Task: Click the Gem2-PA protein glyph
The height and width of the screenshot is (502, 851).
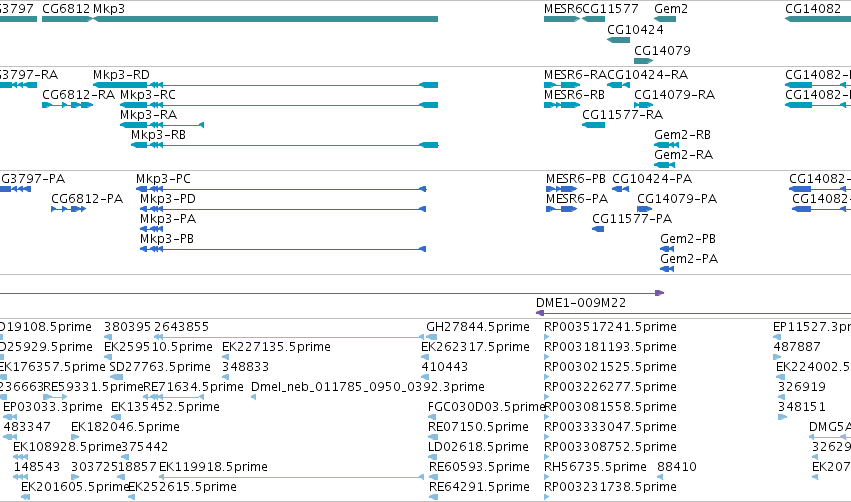Action: click(x=667, y=269)
